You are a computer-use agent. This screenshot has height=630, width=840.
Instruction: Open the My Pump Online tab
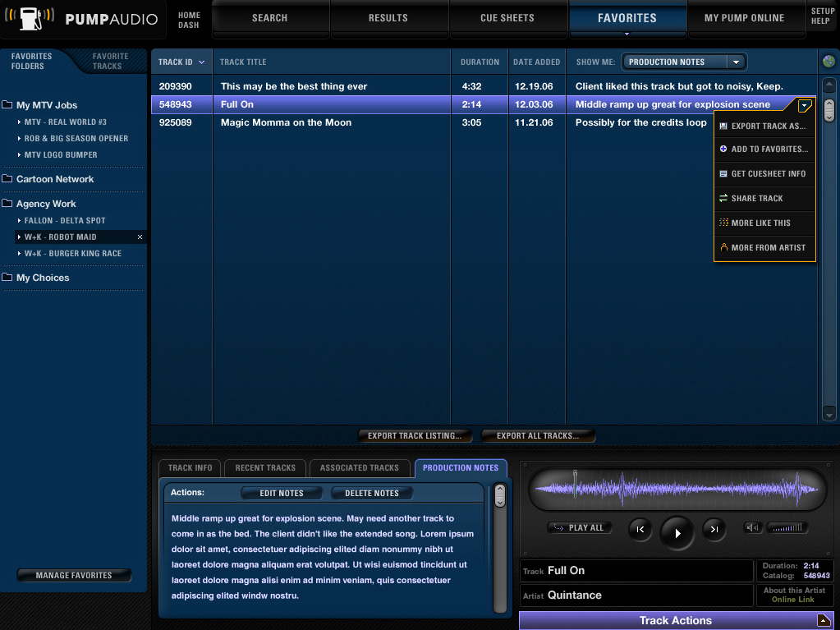(745, 18)
